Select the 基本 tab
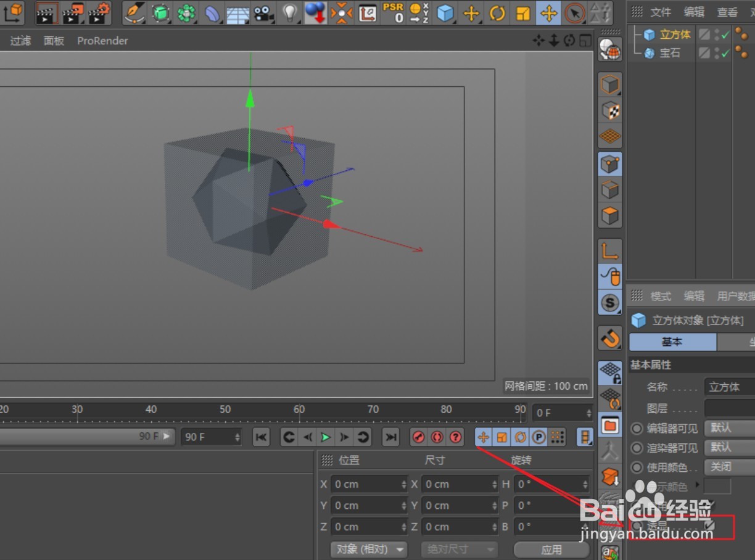 673,342
